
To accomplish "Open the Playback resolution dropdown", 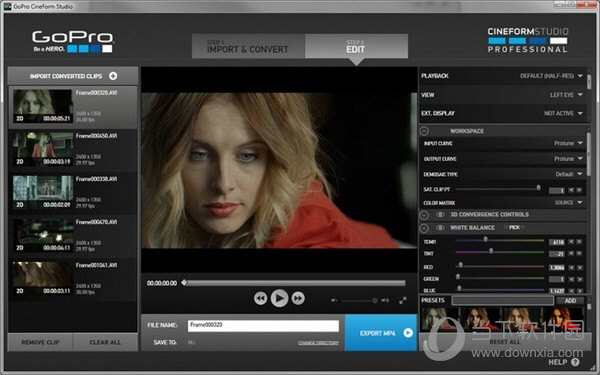I will click(x=551, y=76).
